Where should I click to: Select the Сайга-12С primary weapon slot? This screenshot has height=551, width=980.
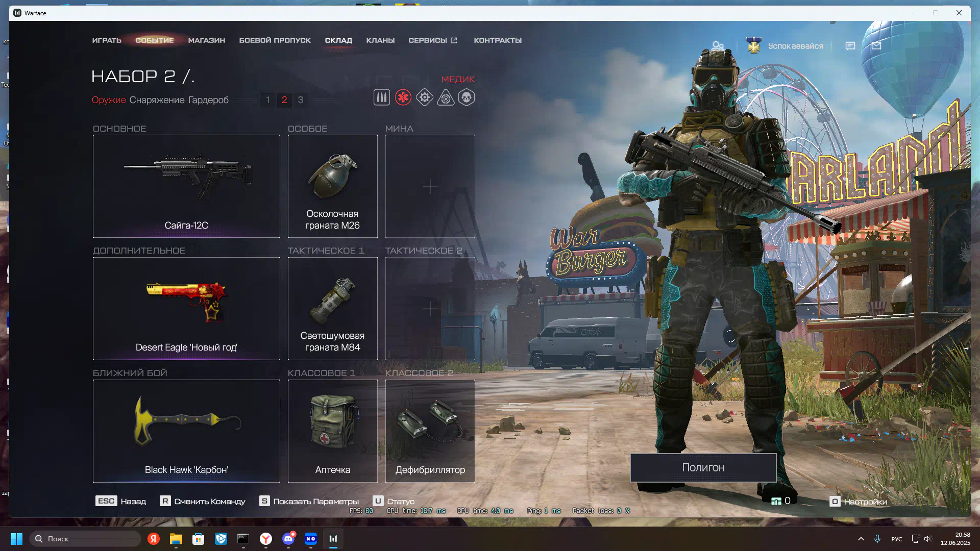tap(186, 186)
